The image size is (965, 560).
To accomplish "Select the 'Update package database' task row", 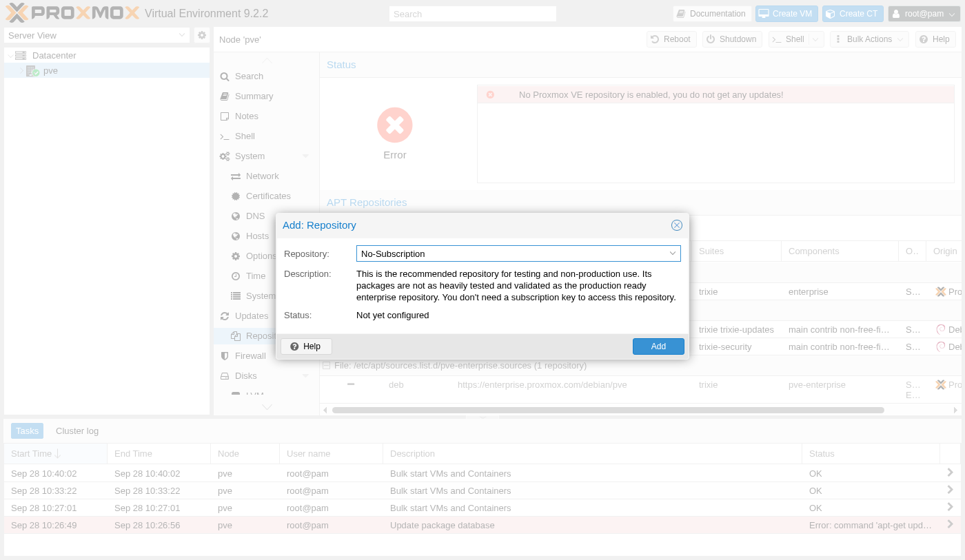I will tap(482, 525).
